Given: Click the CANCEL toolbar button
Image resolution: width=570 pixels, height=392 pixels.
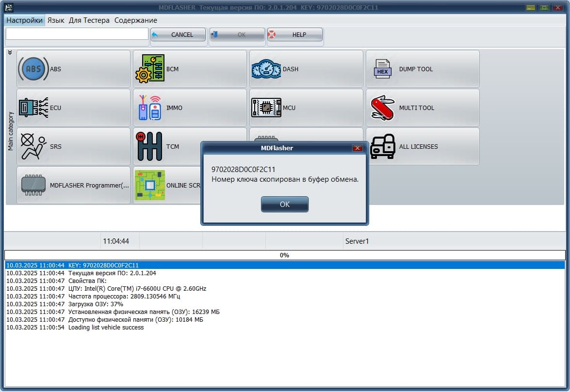Looking at the screenshot, I should 178,35.
